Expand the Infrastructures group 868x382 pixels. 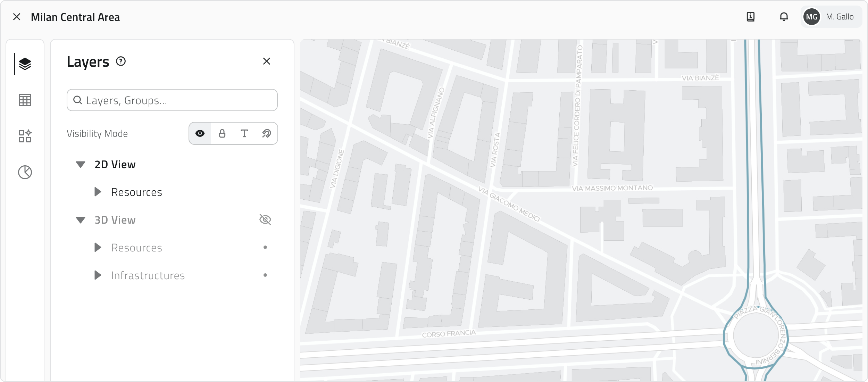tap(98, 275)
